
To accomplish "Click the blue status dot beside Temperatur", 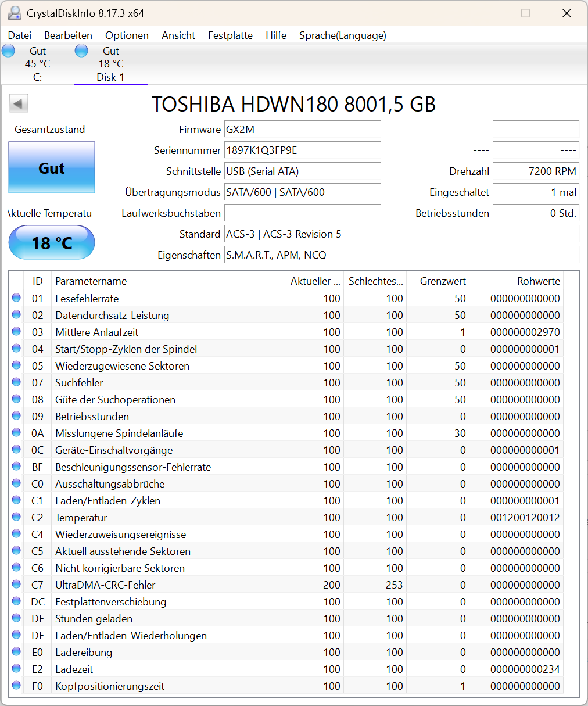I will (x=16, y=517).
